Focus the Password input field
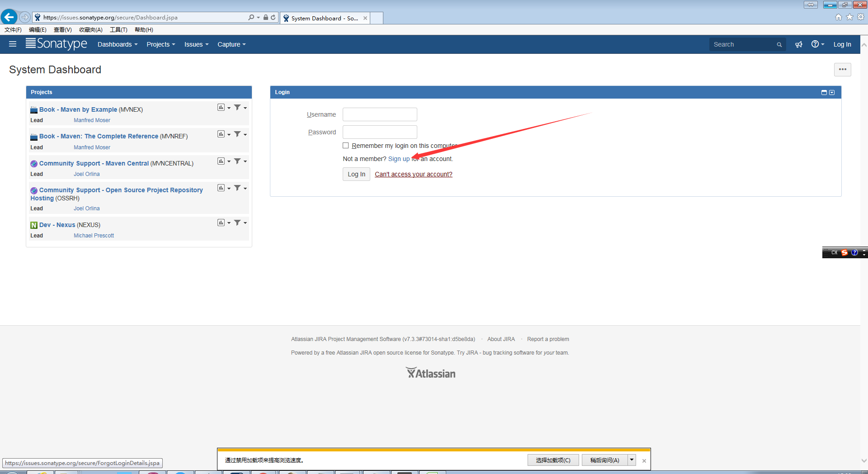868x474 pixels. click(x=380, y=132)
